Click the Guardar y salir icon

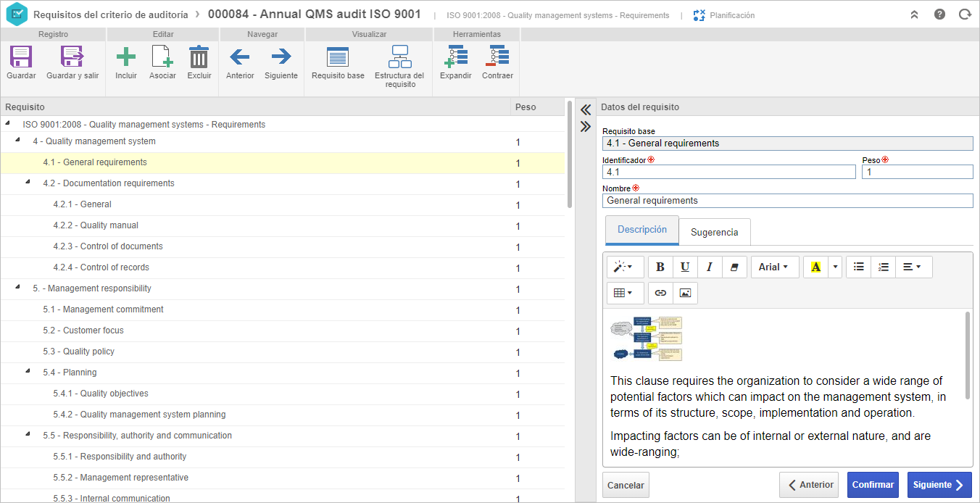click(x=72, y=57)
